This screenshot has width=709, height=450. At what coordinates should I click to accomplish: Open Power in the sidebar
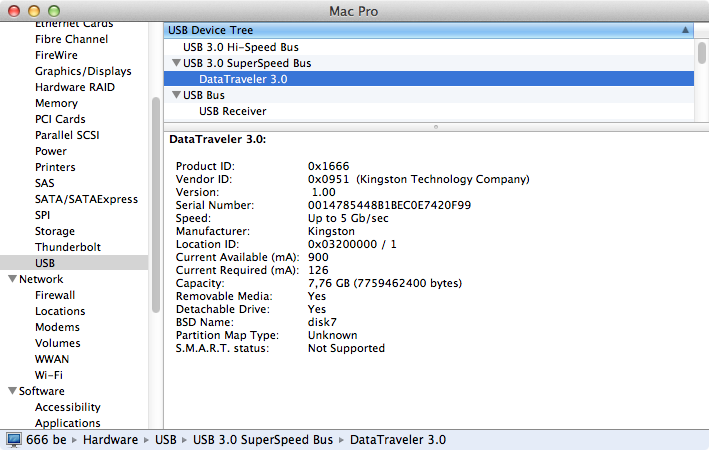[x=51, y=151]
